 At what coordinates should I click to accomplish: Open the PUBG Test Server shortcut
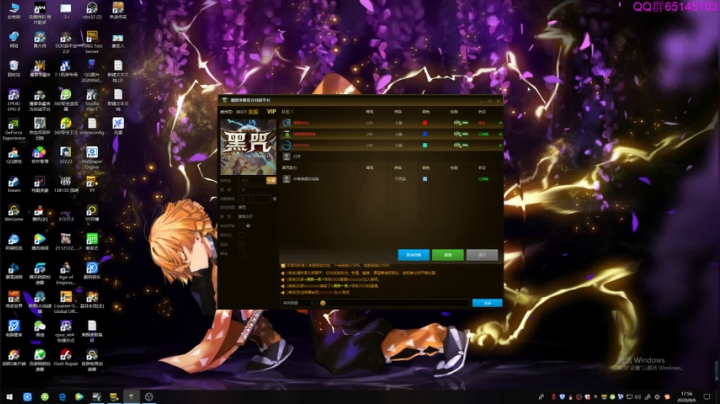point(92,42)
